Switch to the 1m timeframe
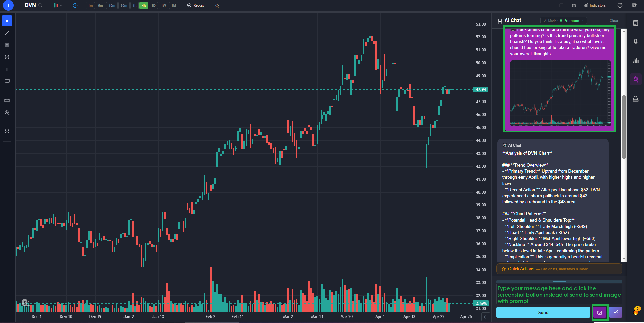Screen dimensions: 644x323 tap(90, 5)
